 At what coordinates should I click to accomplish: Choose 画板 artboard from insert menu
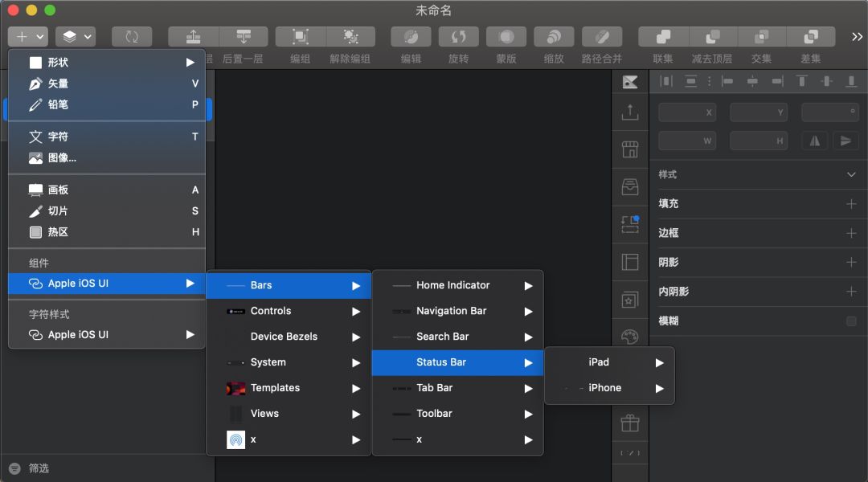[x=107, y=190]
